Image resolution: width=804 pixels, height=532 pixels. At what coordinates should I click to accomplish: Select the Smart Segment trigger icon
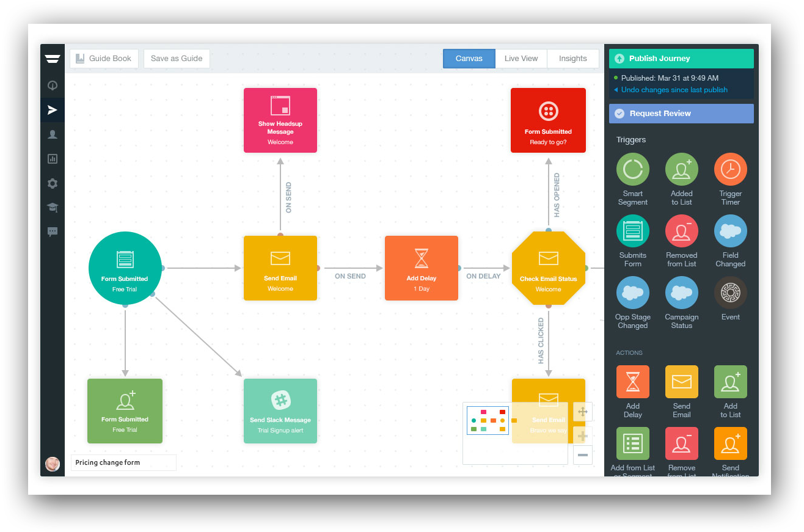633,169
